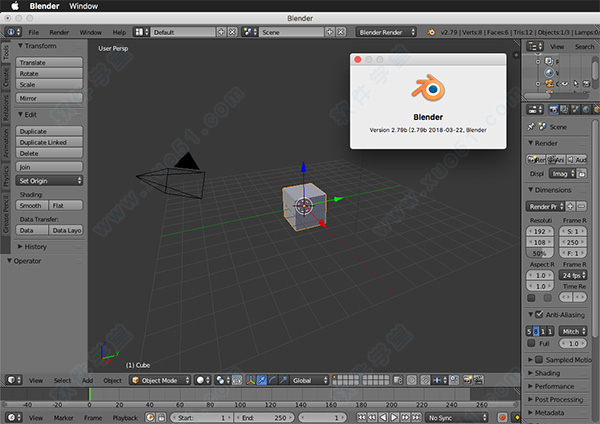Open the Render menu in info header
The width and height of the screenshot is (600, 424).
click(59, 32)
